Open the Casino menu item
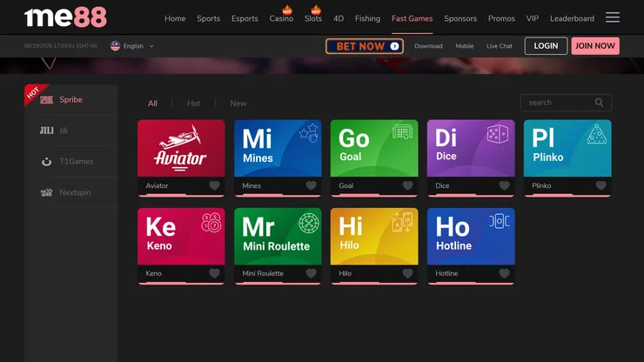 coord(281,18)
